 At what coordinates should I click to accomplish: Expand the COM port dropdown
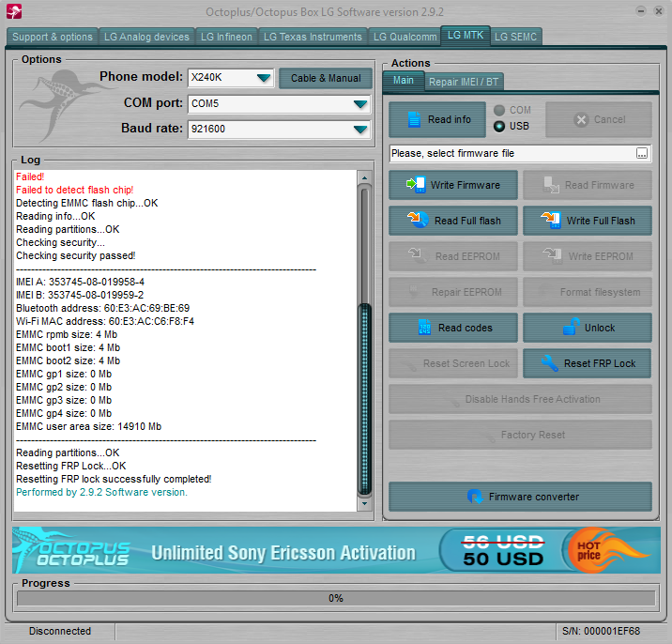(x=360, y=104)
